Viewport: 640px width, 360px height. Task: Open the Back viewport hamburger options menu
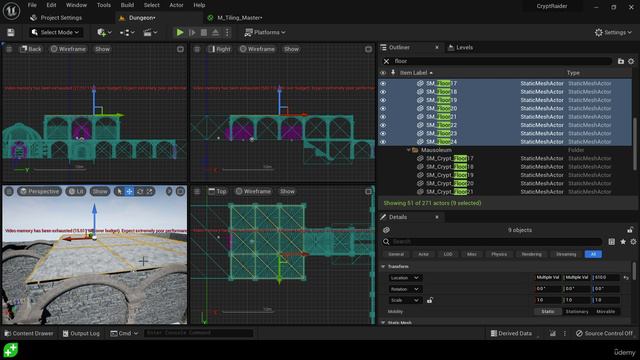[9, 49]
